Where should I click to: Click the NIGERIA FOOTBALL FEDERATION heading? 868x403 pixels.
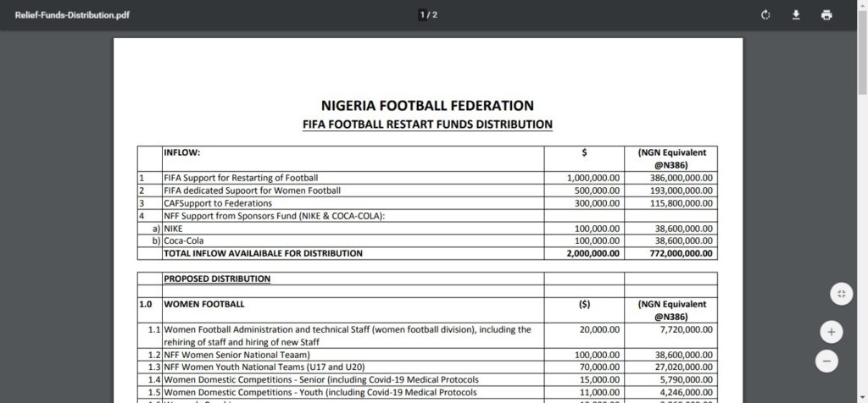coord(427,106)
